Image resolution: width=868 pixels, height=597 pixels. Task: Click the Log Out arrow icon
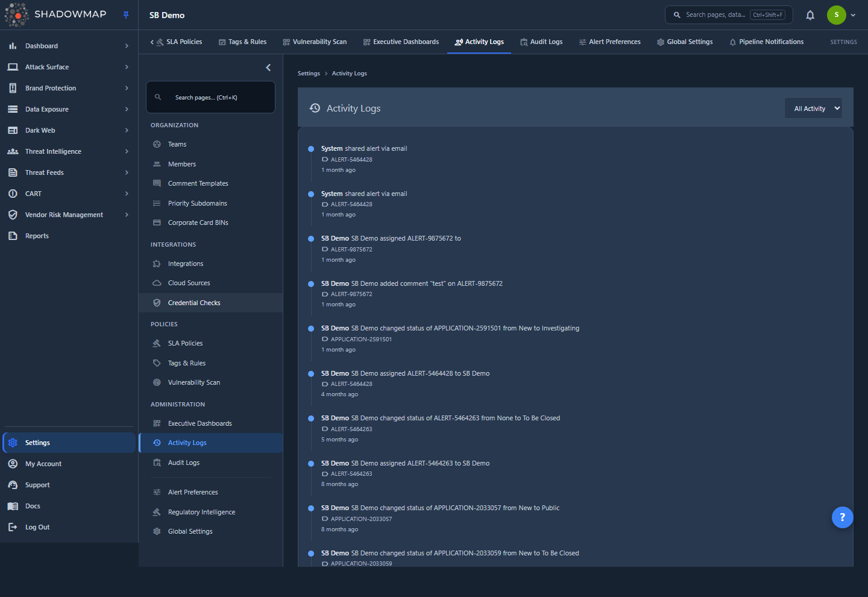click(x=13, y=527)
